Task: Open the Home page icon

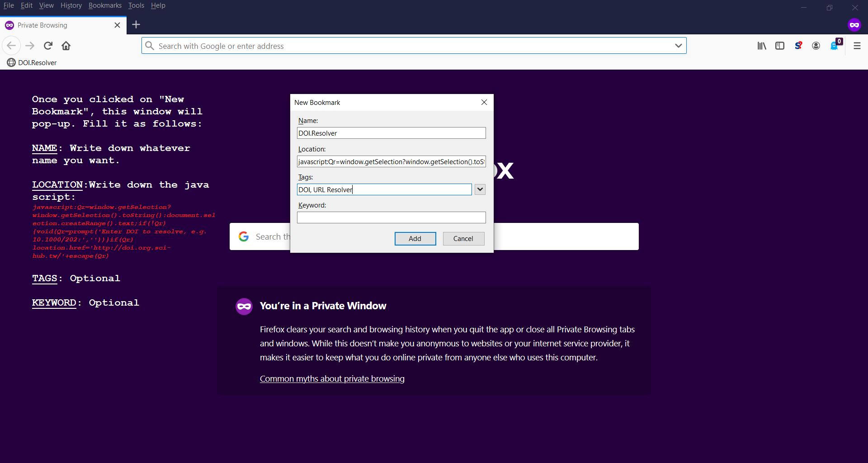Action: pyautogui.click(x=66, y=46)
